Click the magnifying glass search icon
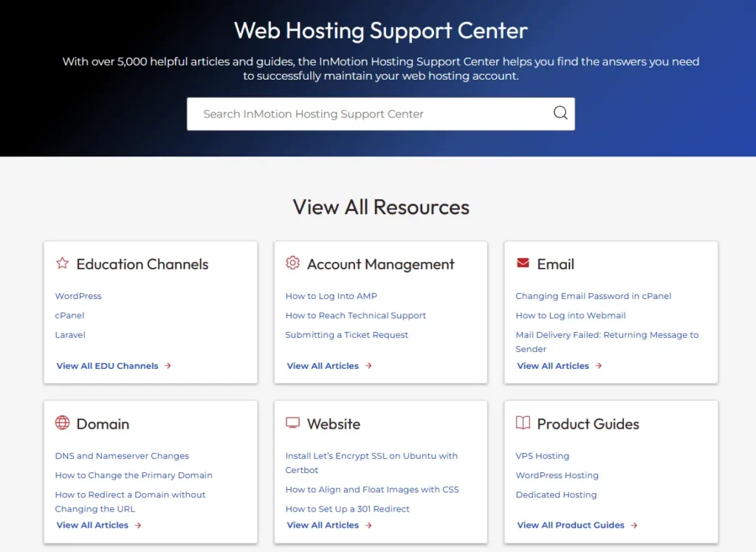Viewport: 756px width, 552px height. coord(560,113)
